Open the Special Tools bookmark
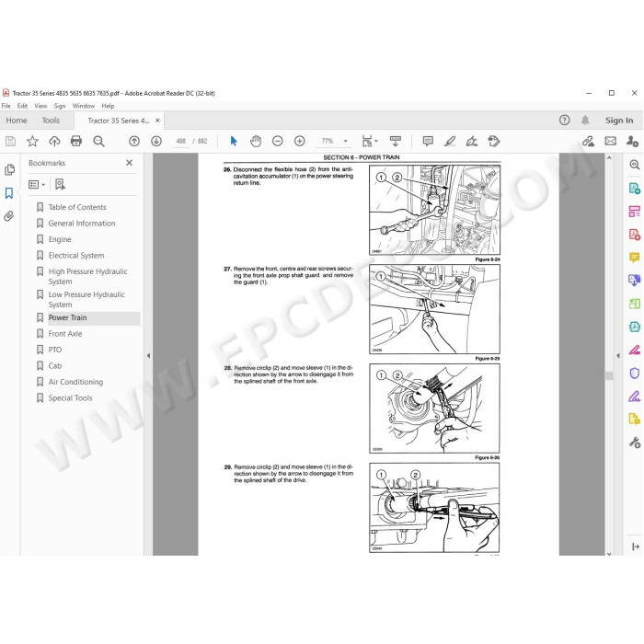644x644 pixels. 70,398
